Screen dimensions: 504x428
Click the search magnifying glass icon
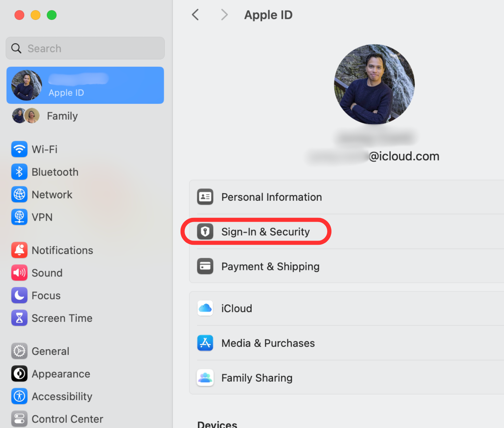pyautogui.click(x=16, y=48)
